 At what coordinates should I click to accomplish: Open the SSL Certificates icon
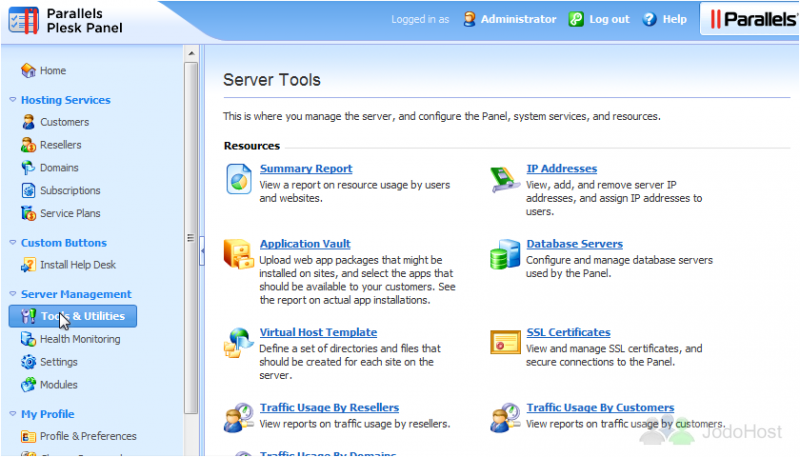505,343
